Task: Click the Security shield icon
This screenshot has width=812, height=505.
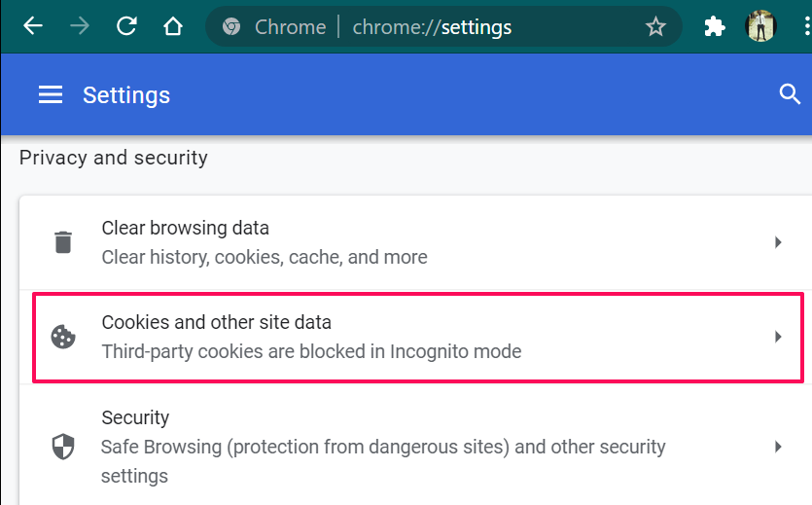Action: click(63, 447)
